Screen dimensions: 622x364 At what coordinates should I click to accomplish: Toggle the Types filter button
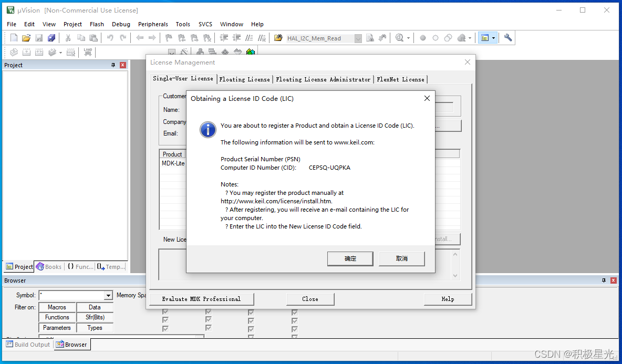pos(95,328)
